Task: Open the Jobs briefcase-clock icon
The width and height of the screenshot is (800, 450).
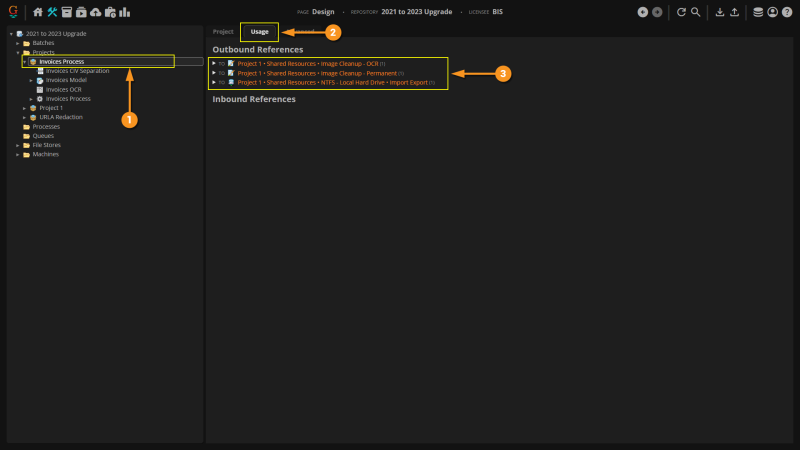Action: coord(110,12)
